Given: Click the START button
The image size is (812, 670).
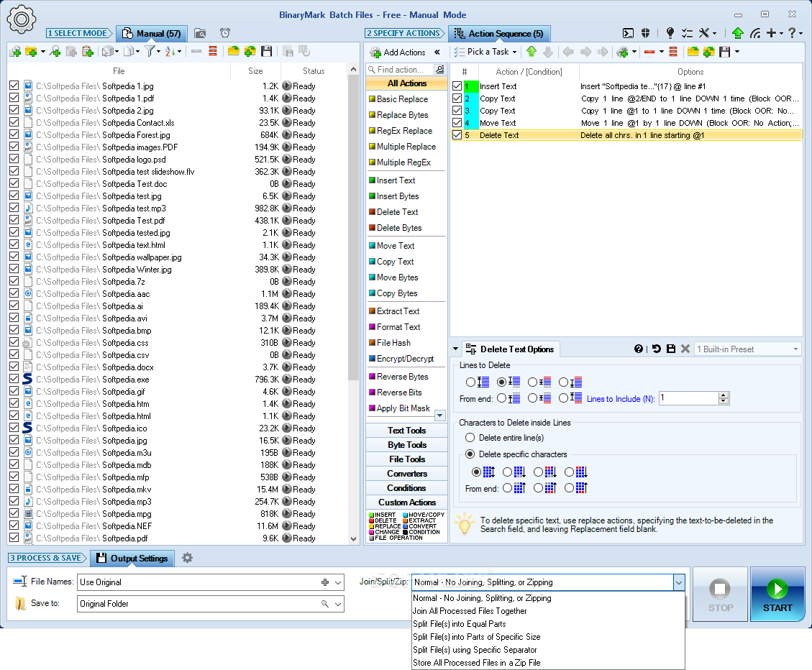Looking at the screenshot, I should pyautogui.click(x=777, y=595).
